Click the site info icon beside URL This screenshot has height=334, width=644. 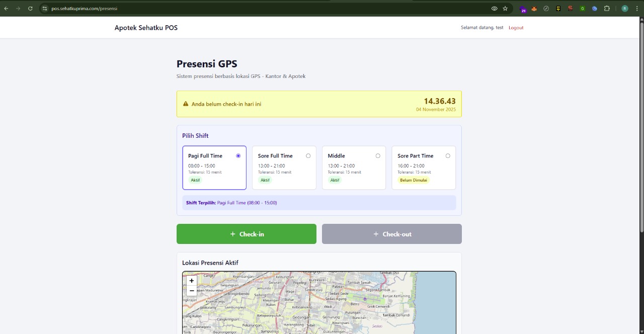tap(45, 9)
